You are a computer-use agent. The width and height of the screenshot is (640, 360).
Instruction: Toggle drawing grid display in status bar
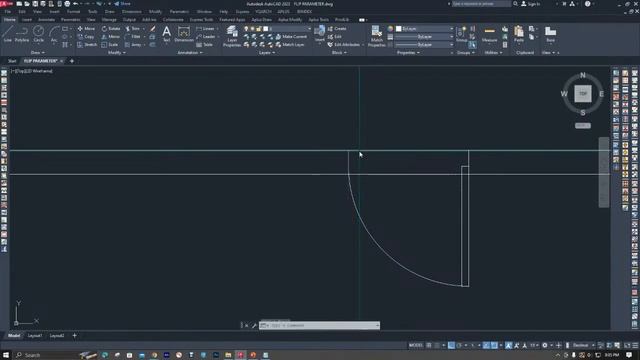tap(429, 345)
